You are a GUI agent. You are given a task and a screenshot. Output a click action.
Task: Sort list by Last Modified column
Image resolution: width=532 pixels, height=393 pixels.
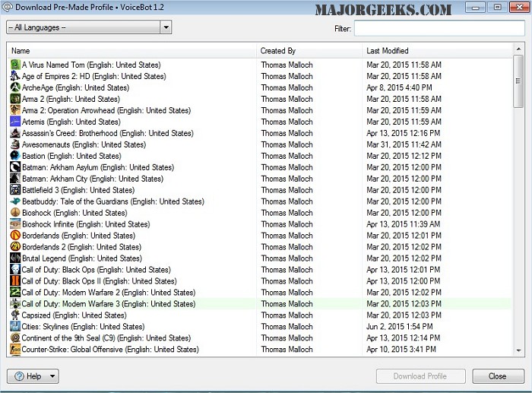(x=437, y=51)
